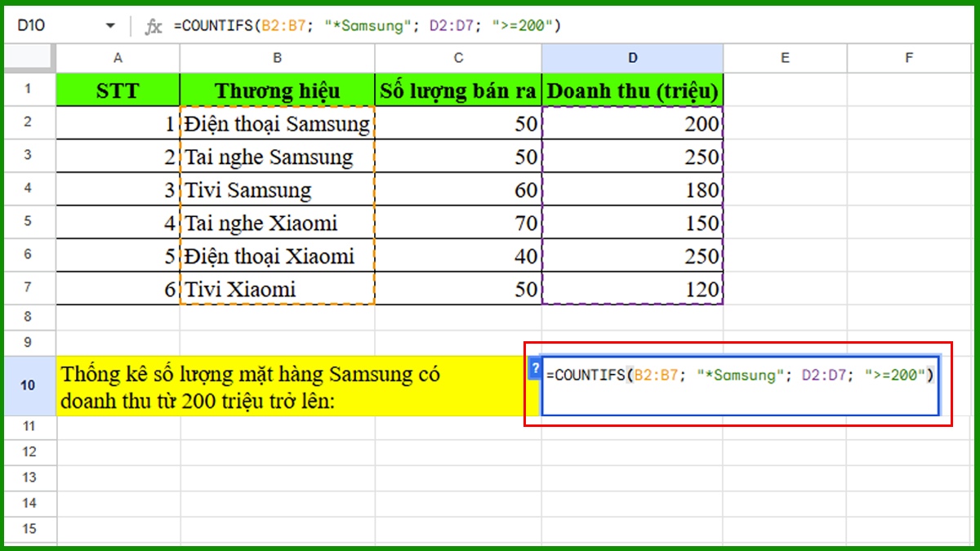
Task: Select column B by clicking its header
Action: (277, 58)
